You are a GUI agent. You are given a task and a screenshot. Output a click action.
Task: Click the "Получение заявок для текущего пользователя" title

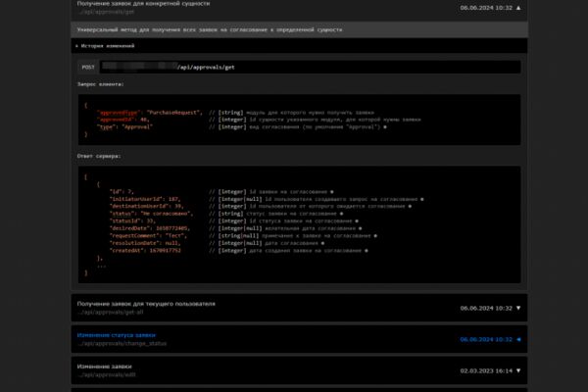click(146, 304)
